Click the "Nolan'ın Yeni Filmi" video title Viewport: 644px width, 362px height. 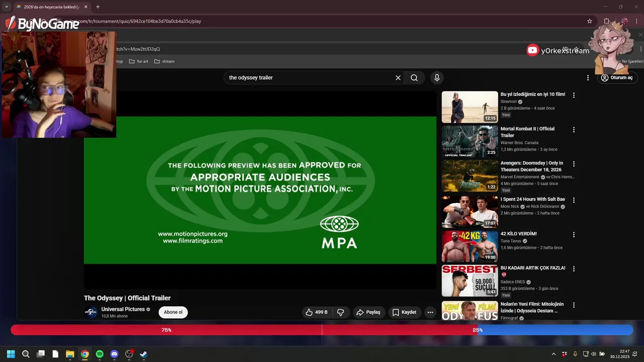532,307
